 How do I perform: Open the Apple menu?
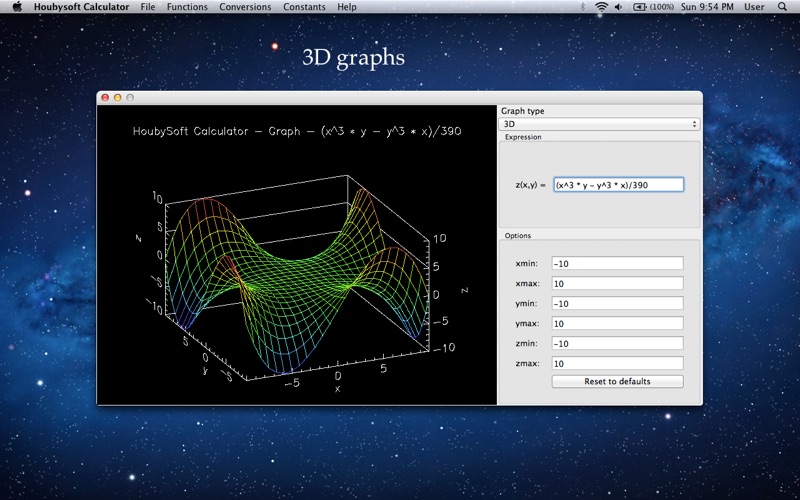coord(17,7)
